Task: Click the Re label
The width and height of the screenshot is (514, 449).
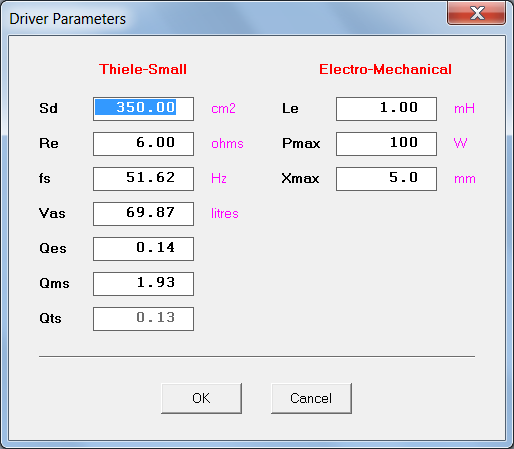Action: coord(49,143)
